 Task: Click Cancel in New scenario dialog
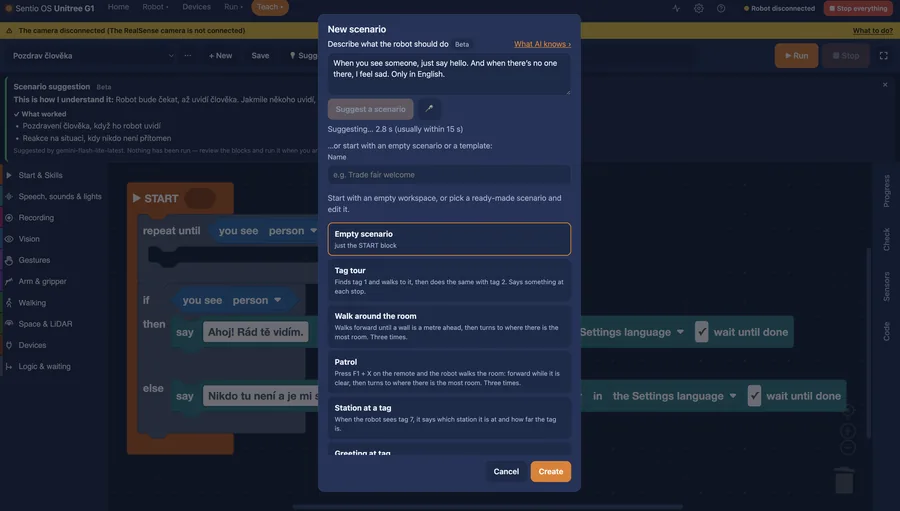tap(506, 471)
